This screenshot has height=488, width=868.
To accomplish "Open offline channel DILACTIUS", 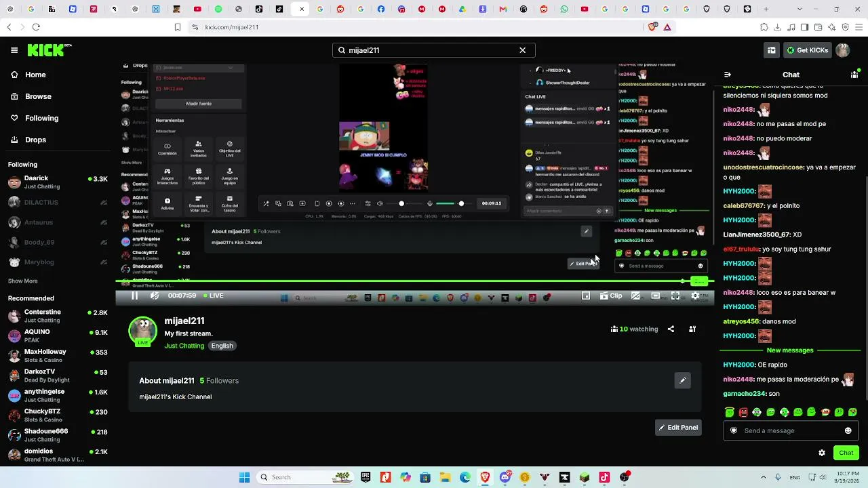I will coord(58,202).
